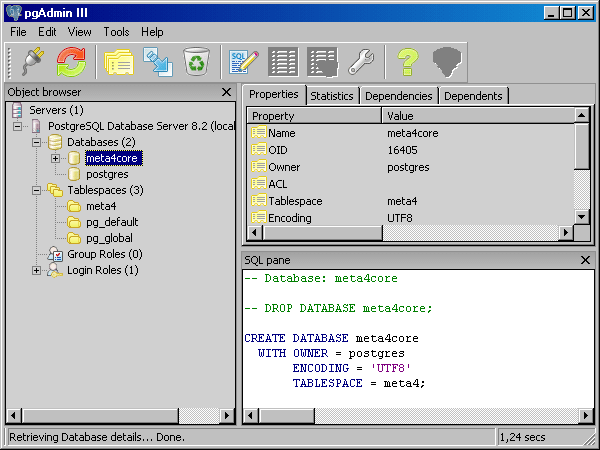Open maintenance with the wrench icon
This screenshot has width=600, height=450.
point(361,62)
